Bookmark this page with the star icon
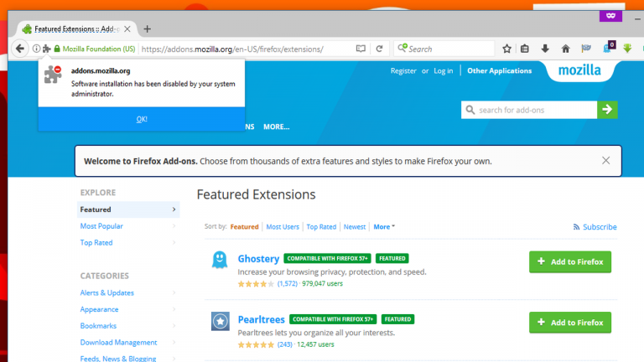The width and height of the screenshot is (644, 362). coord(506,49)
